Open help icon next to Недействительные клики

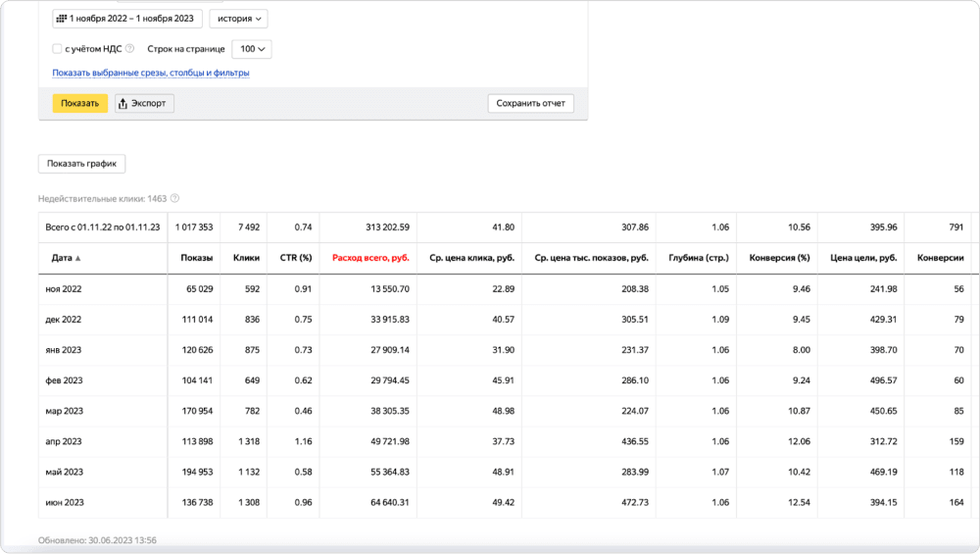(175, 198)
